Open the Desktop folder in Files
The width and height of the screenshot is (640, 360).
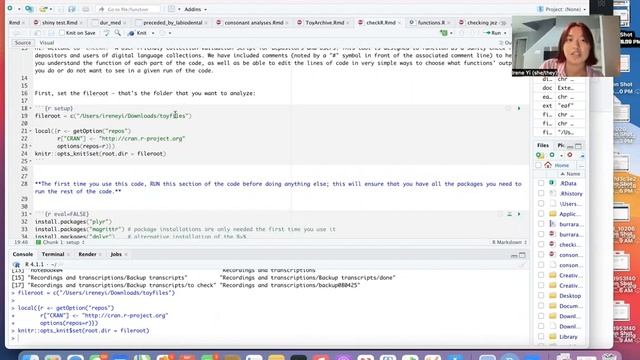(570, 296)
